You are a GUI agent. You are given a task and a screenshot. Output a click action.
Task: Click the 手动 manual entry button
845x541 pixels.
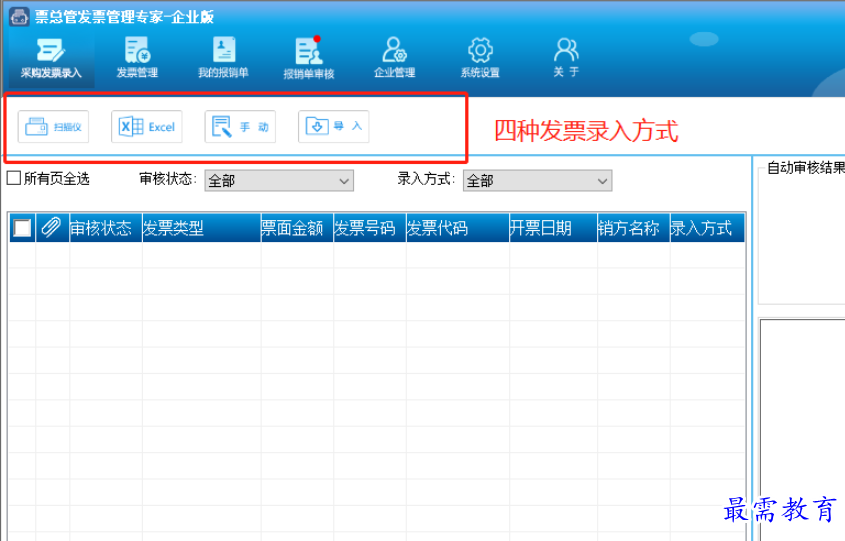pos(240,127)
